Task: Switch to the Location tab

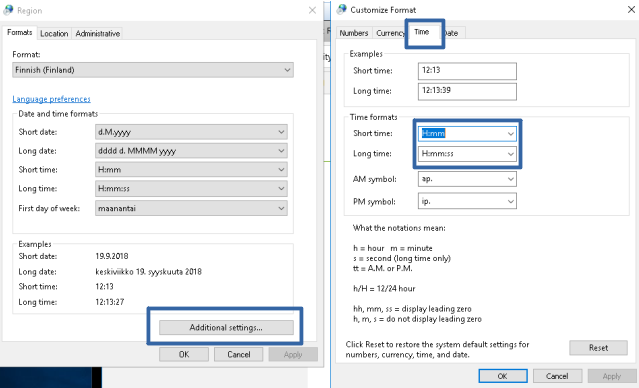Action: click(54, 33)
